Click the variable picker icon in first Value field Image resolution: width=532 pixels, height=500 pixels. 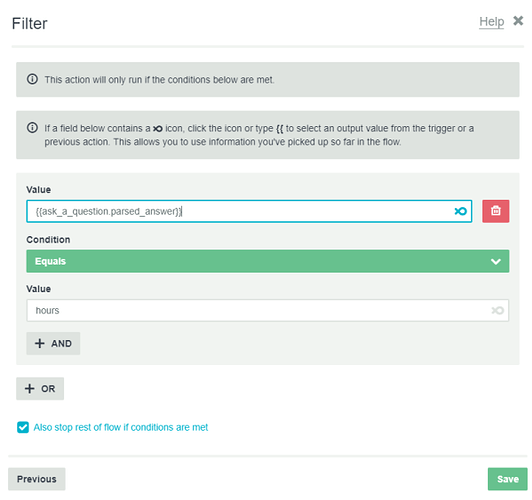coord(460,211)
